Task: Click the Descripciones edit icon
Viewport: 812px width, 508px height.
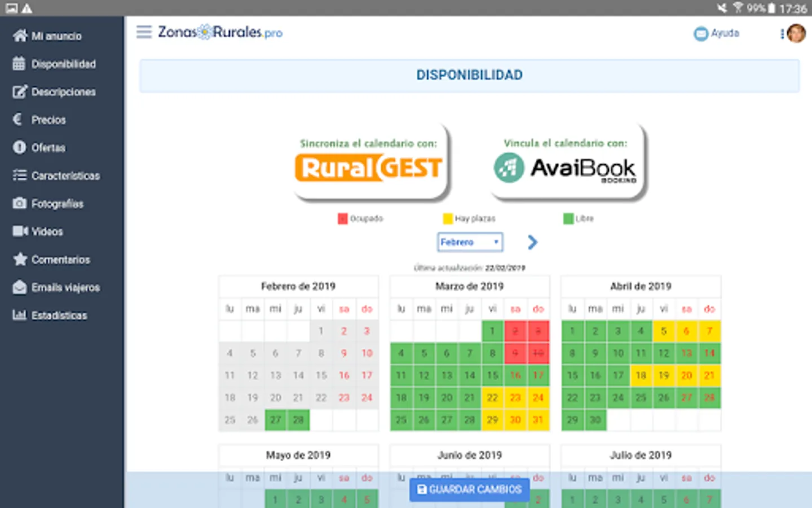Action: pyautogui.click(x=20, y=91)
